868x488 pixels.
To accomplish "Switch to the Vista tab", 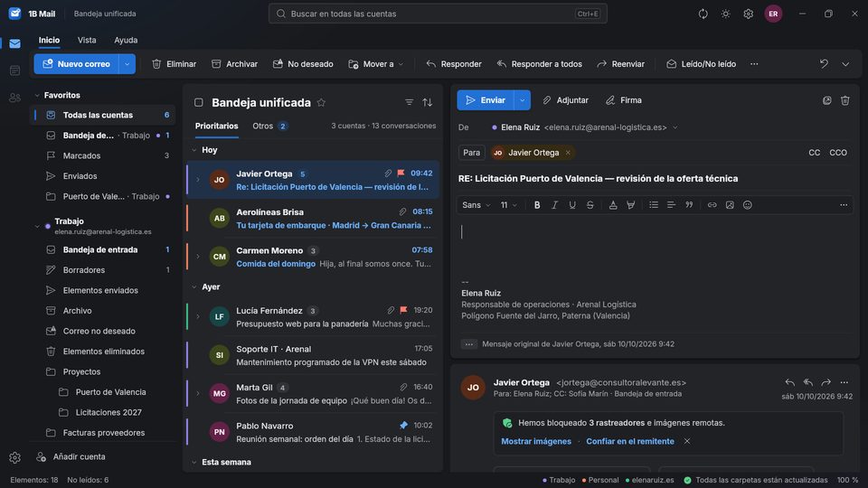I will tap(87, 40).
